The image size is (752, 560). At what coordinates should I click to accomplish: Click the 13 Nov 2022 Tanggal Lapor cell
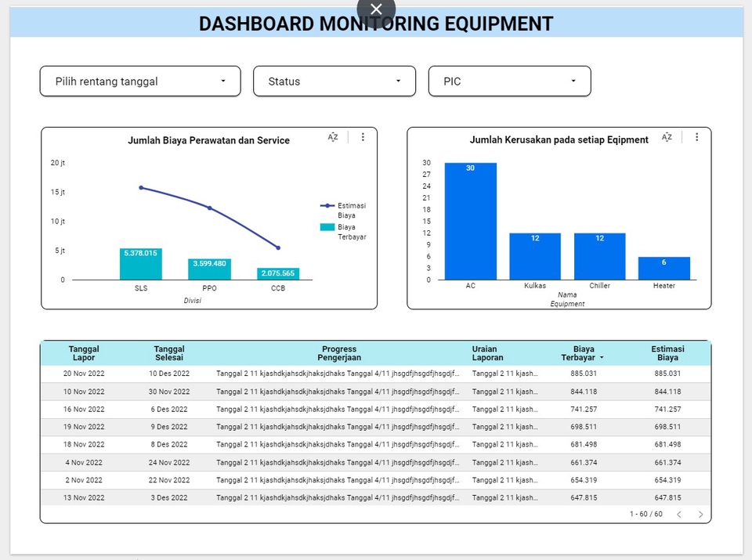[84, 497]
